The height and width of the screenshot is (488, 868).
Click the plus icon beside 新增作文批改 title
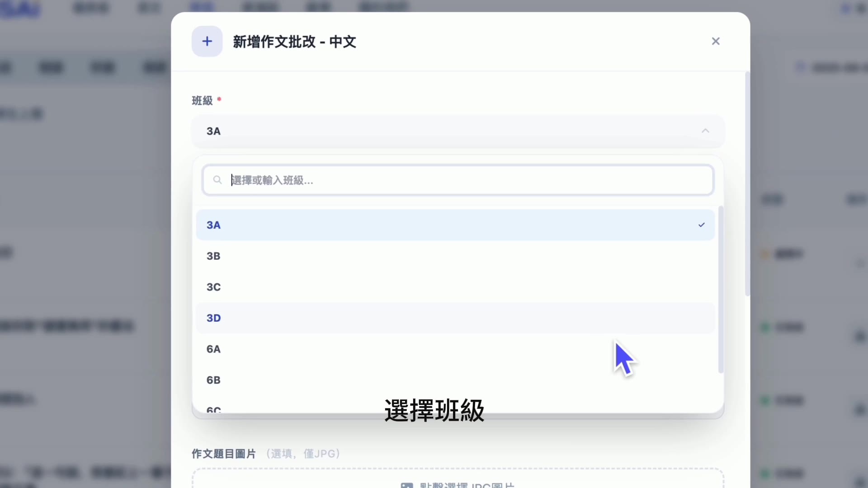pyautogui.click(x=207, y=41)
